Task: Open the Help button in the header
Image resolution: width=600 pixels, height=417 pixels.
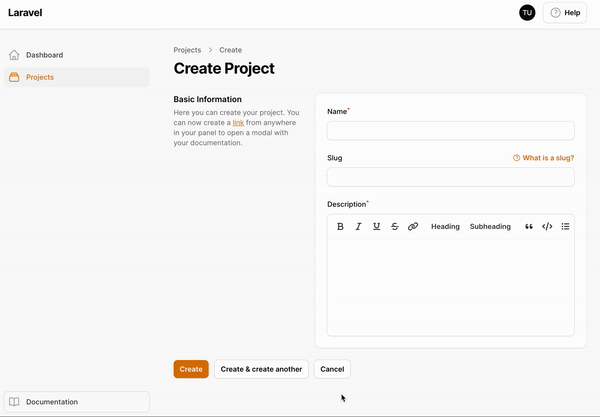Action: coord(565,13)
